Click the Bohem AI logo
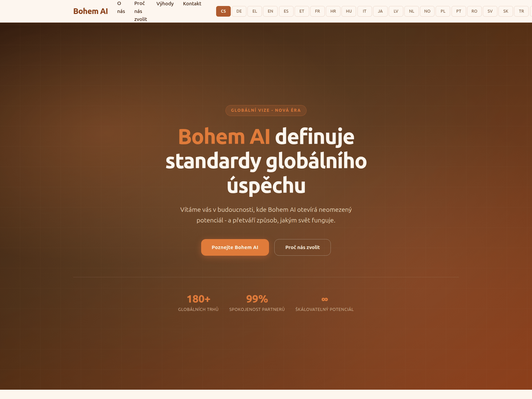The width and height of the screenshot is (532, 399). pyautogui.click(x=90, y=11)
